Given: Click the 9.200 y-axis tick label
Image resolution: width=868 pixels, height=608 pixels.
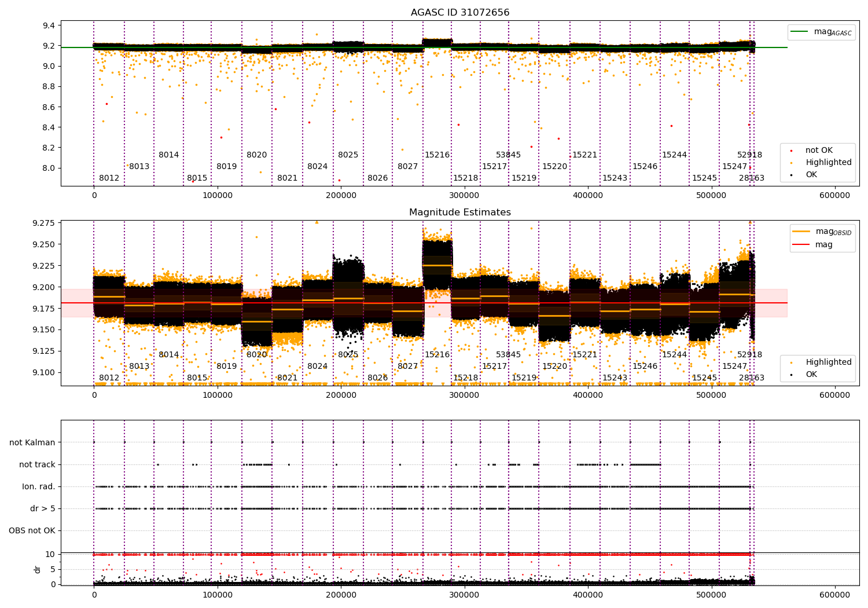Looking at the screenshot, I should (x=44, y=288).
